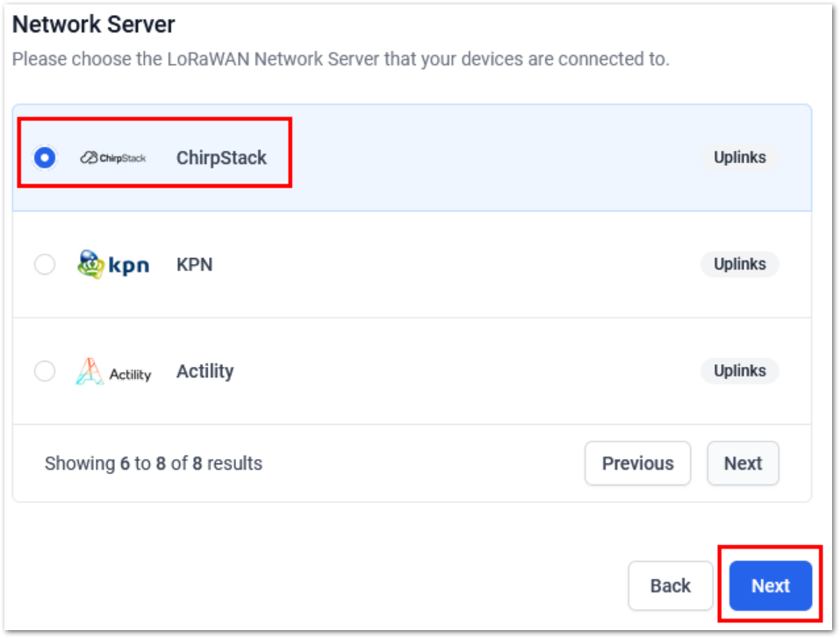
Task: Click the 'Showing 6 to 8' results text
Action: (x=153, y=463)
